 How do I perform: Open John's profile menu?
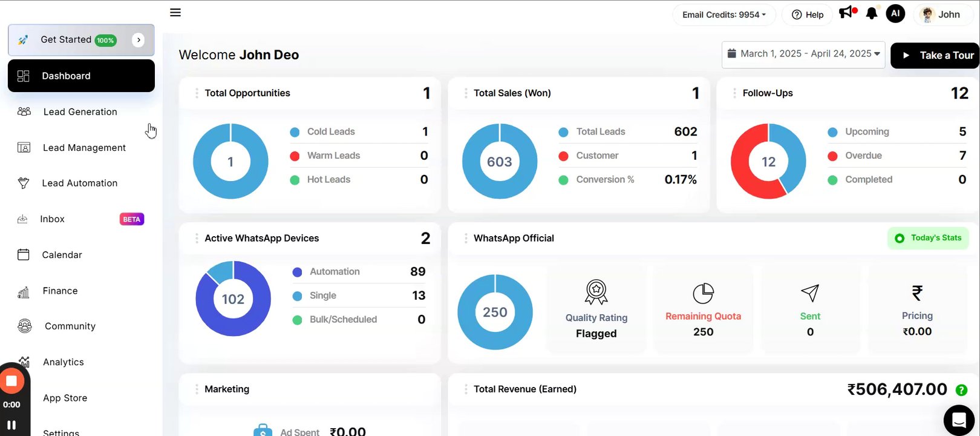(940, 15)
